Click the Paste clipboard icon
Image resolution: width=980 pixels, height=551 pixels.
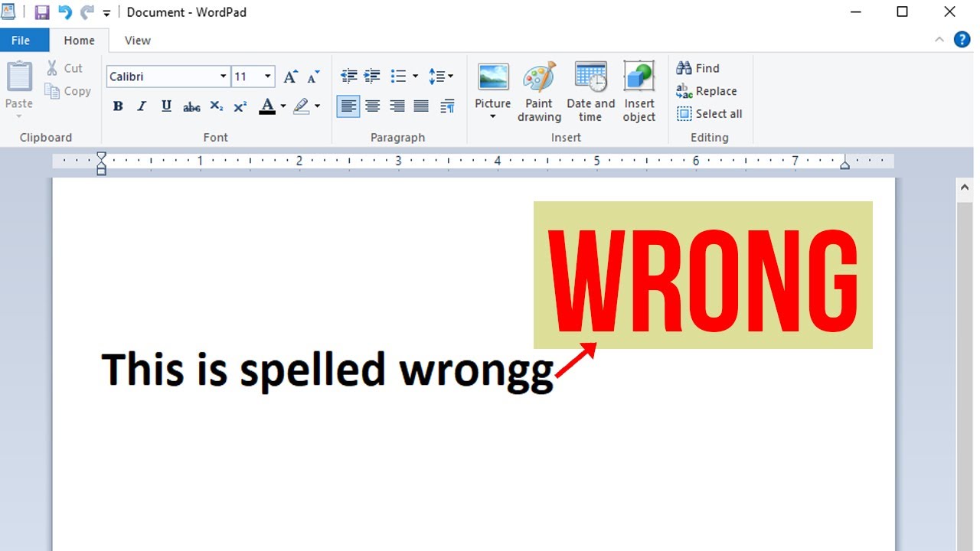[x=19, y=77]
